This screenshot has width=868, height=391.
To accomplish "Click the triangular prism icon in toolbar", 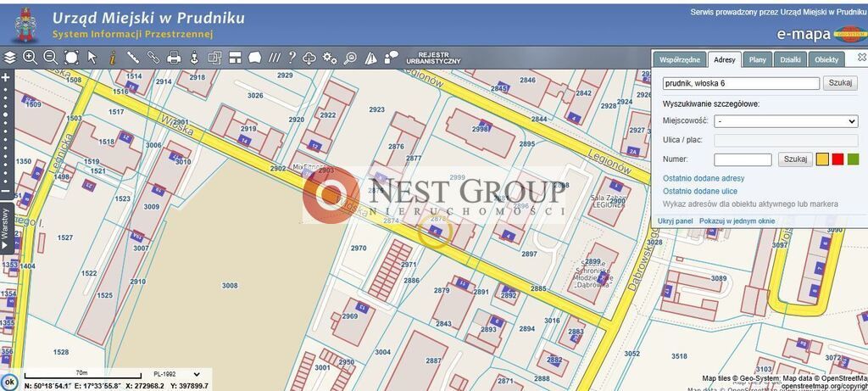I will click(x=370, y=58).
